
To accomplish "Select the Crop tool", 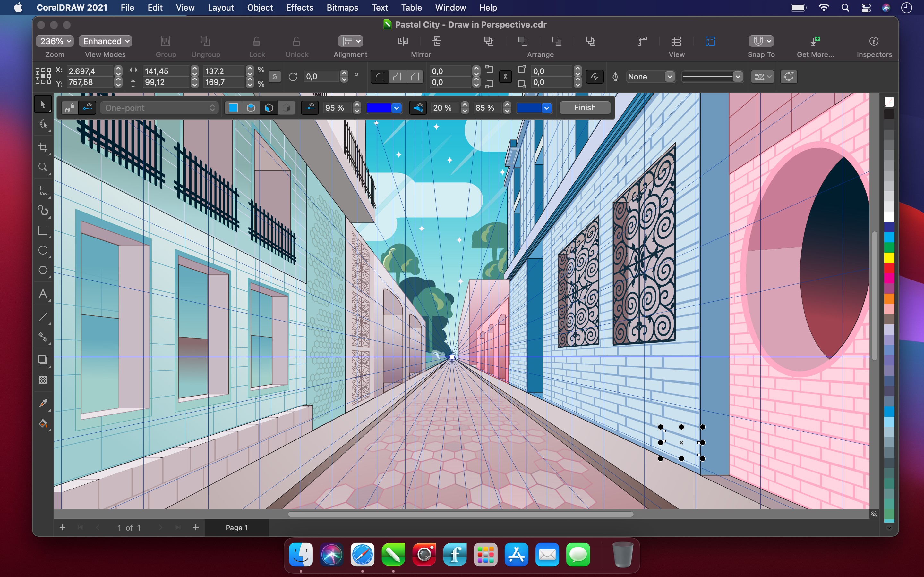I will (x=43, y=146).
